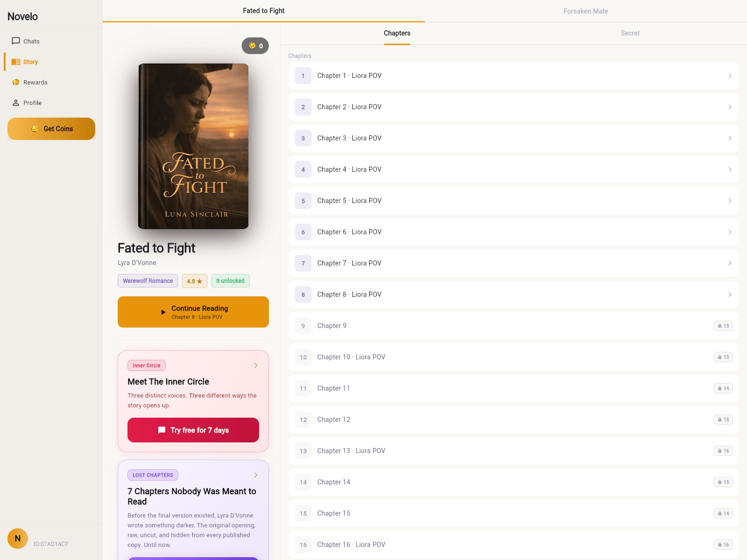Click the Inner Circle pink label
747x560 pixels.
coord(147,365)
